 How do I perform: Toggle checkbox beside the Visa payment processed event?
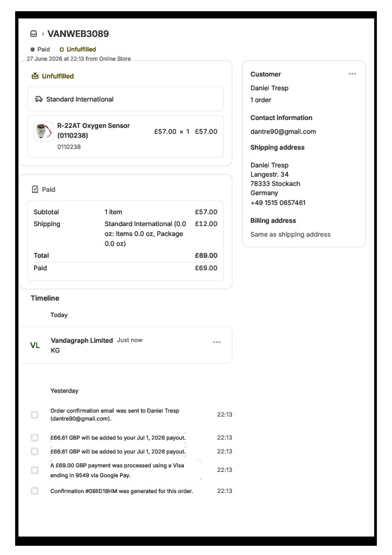coord(35,470)
